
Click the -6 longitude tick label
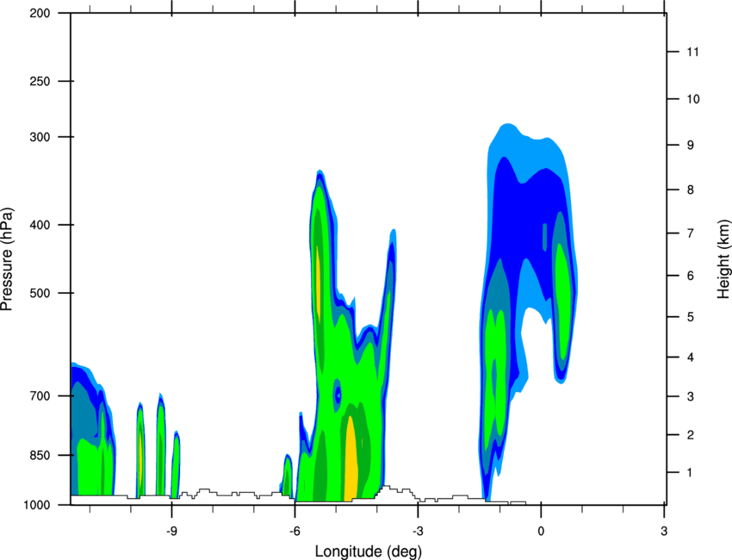[295, 532]
